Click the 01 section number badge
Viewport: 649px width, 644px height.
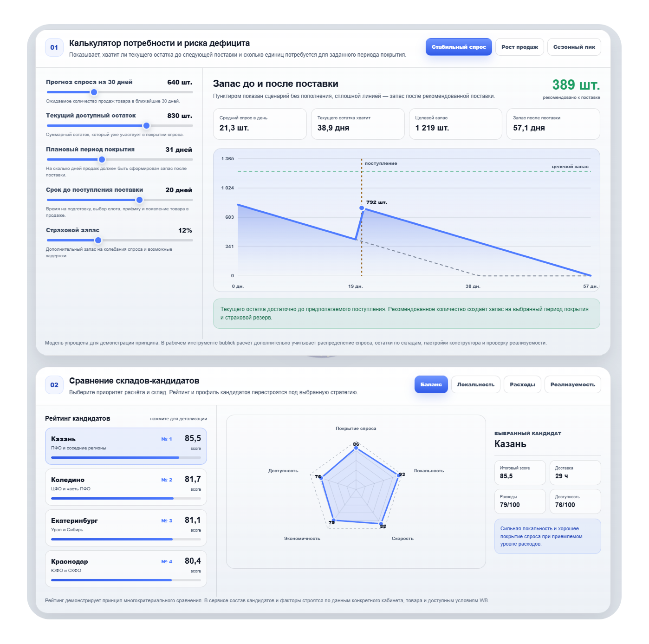pos(54,47)
